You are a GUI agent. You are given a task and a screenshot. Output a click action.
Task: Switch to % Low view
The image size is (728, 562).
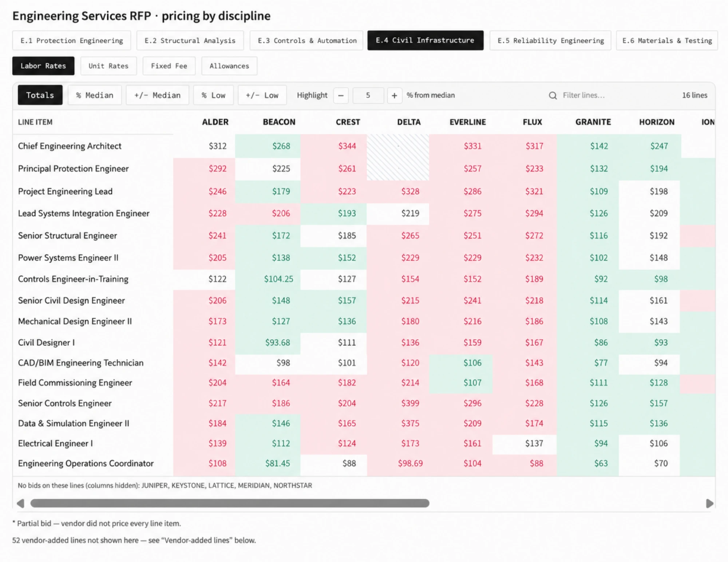click(213, 95)
